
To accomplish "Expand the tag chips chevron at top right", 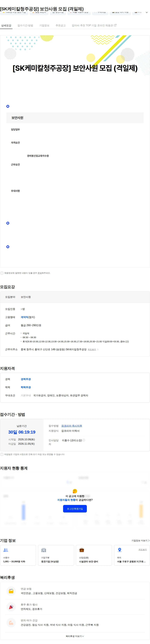I will pyautogui.click(x=147, y=12).
